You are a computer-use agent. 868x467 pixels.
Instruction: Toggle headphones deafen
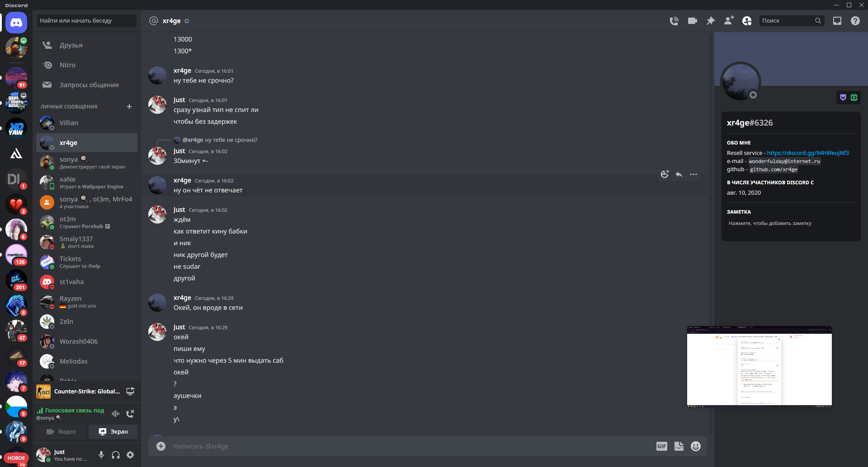point(116,455)
